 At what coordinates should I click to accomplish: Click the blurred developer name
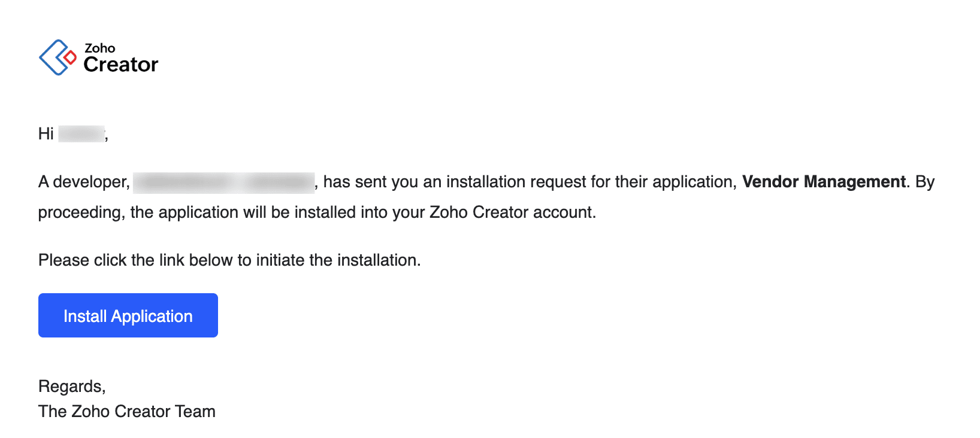tap(223, 182)
